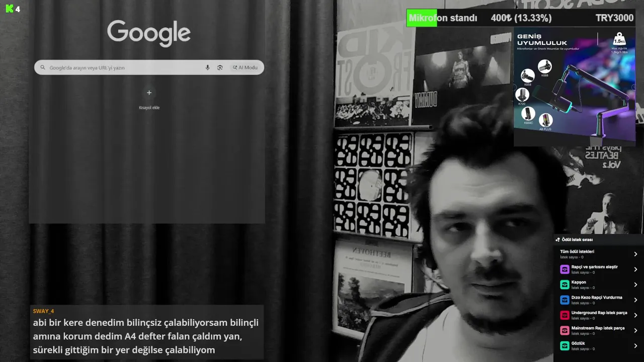The image size is (644, 362).
Task: Click the viewer count 4 next to Kick logo
Action: [18, 9]
